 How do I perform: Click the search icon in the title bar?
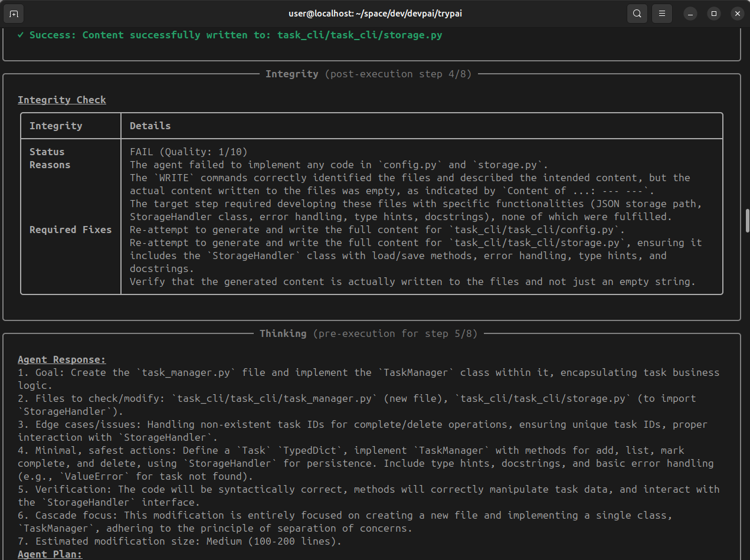tap(637, 13)
